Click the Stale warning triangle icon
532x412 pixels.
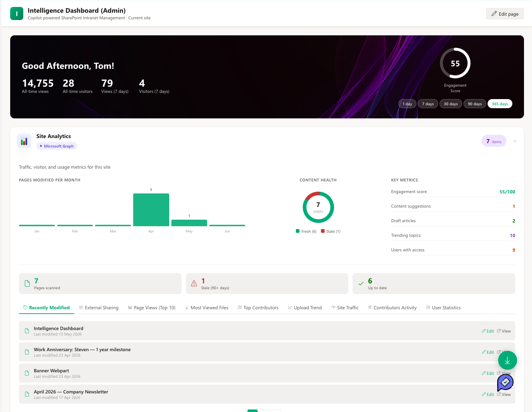coord(194,283)
